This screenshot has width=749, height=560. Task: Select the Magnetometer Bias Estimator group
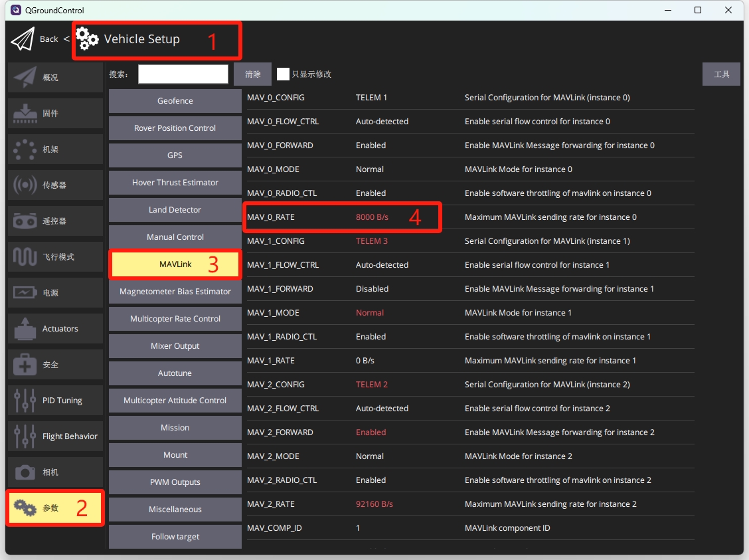175,292
